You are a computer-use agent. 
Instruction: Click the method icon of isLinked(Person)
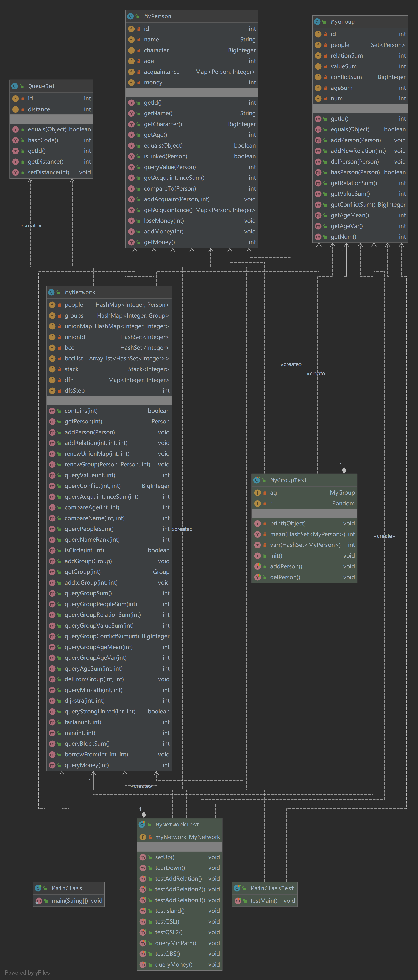(131, 156)
